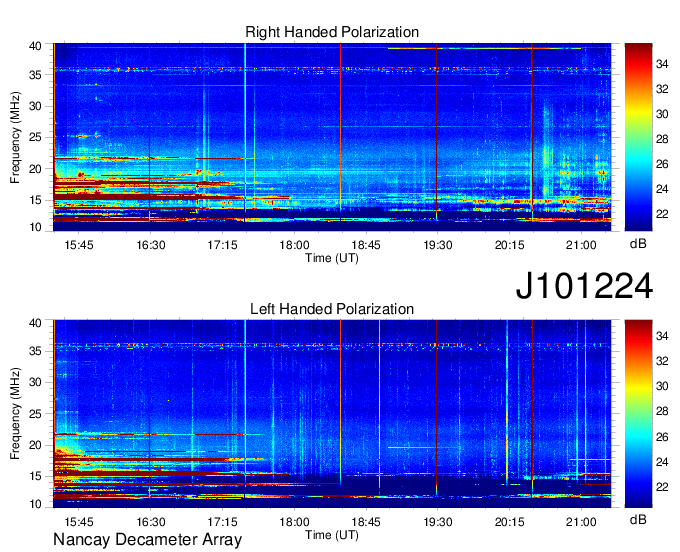Image resolution: width=680 pixels, height=552 pixels.
Task: Click the 40 MHz tick of Left Handed plot
Action: 36,322
